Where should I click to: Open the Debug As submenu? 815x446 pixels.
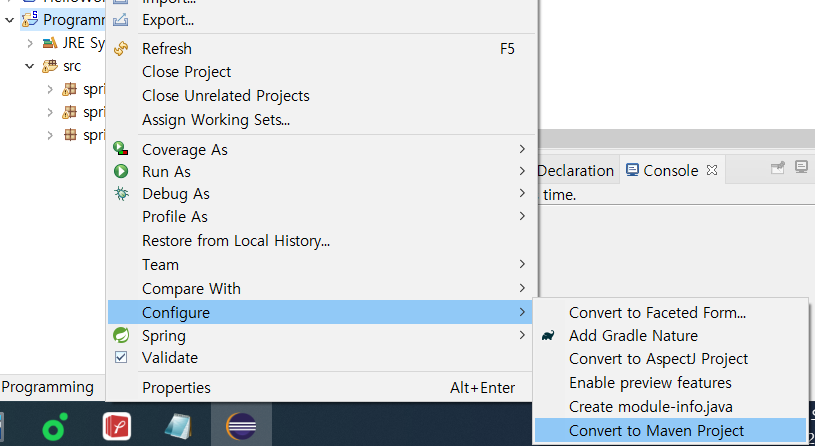coord(320,194)
